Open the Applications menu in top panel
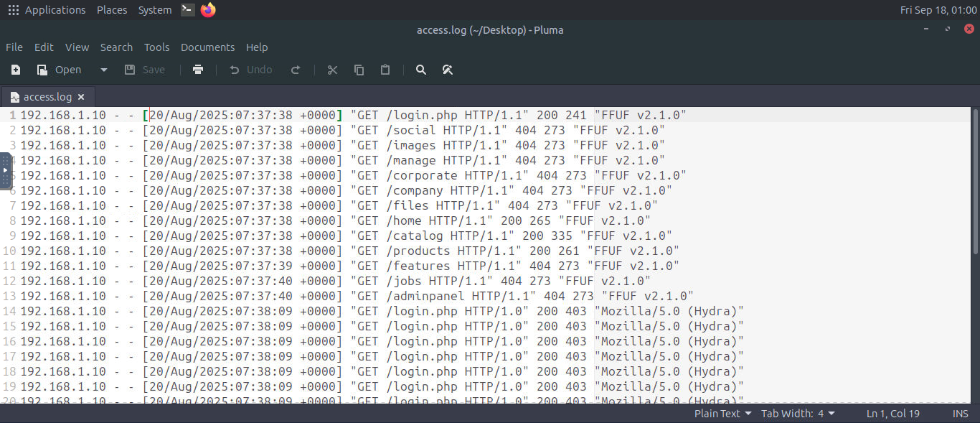 point(55,10)
